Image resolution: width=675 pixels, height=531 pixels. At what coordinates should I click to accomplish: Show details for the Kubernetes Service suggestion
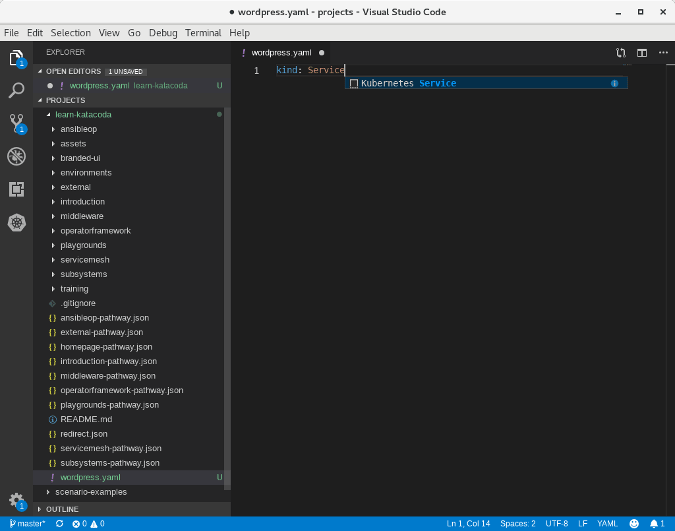(614, 83)
